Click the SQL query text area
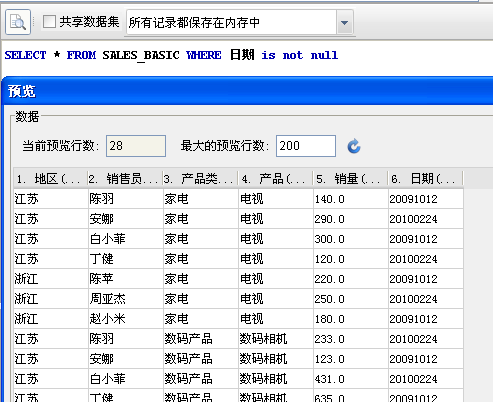The width and height of the screenshot is (493, 402). 247,58
